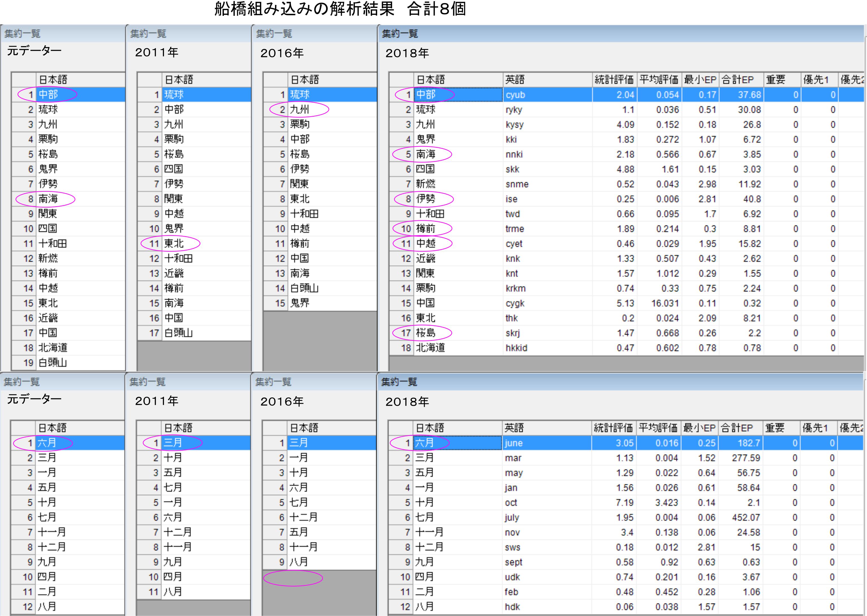Select 中部 row in top 2018 table

[x=425, y=95]
